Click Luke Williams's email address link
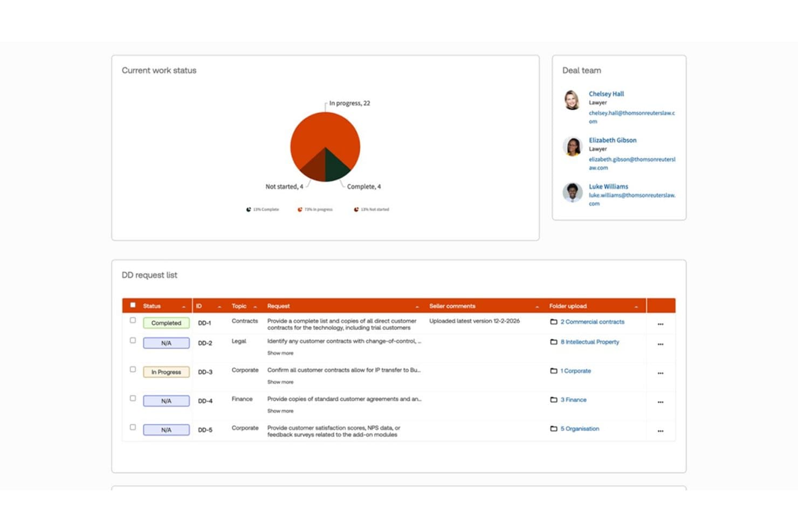The width and height of the screenshot is (798, 532). 632,199
